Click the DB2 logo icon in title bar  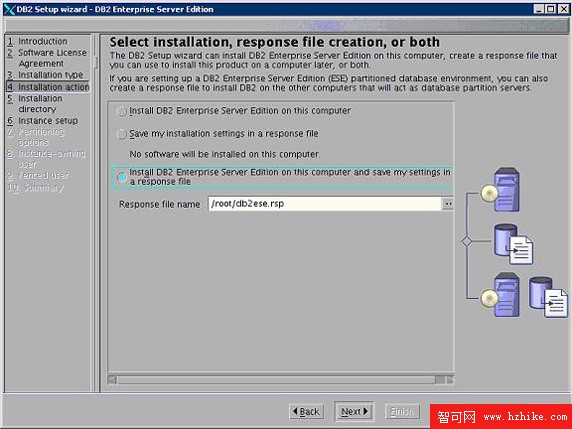point(9,9)
